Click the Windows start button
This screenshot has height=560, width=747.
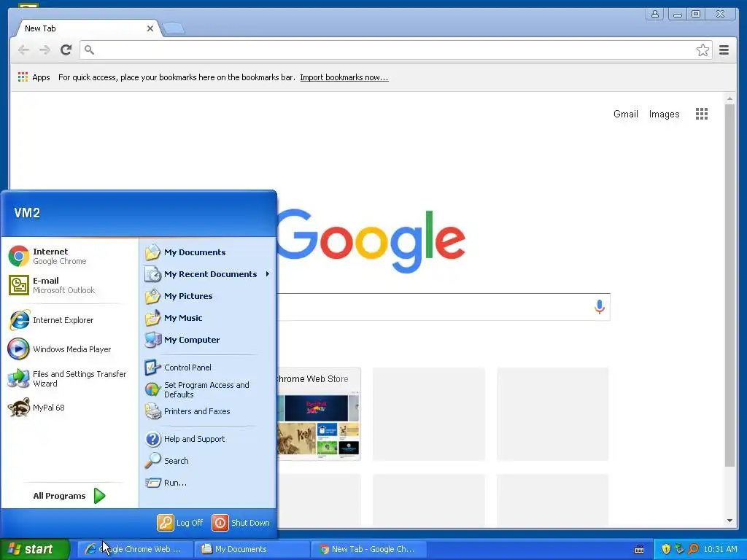[35, 549]
